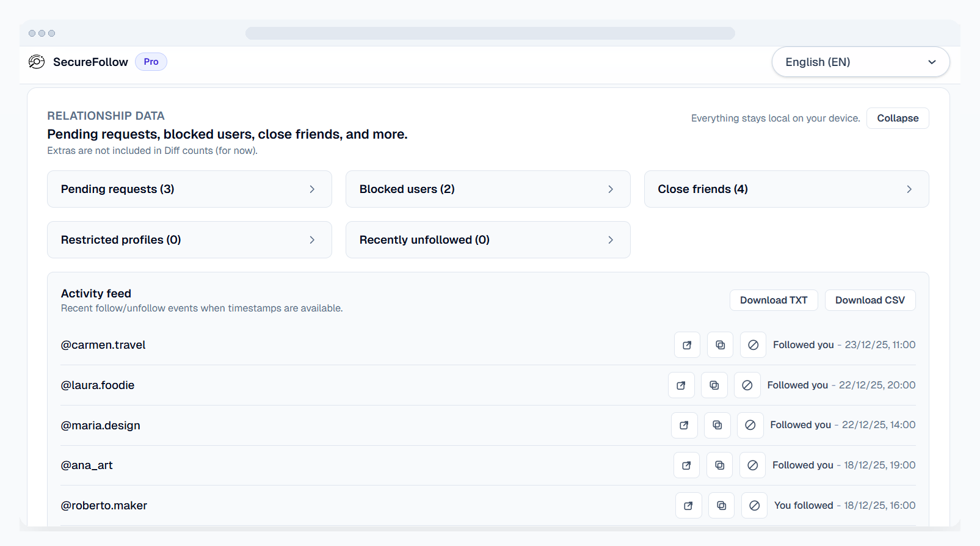Open @carmen.travel profile in new tab icon
This screenshot has width=980, height=546.
(x=687, y=345)
